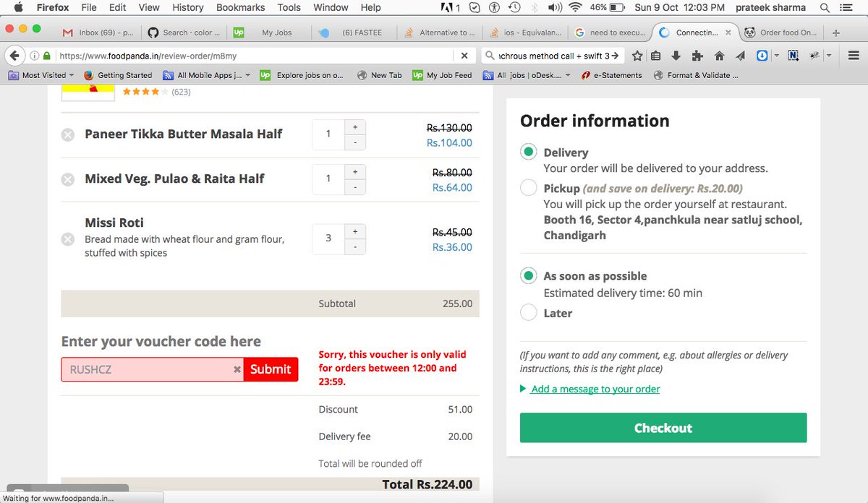Click the Paneer Tikka quantity field
Image resolution: width=868 pixels, height=503 pixels.
328,134
